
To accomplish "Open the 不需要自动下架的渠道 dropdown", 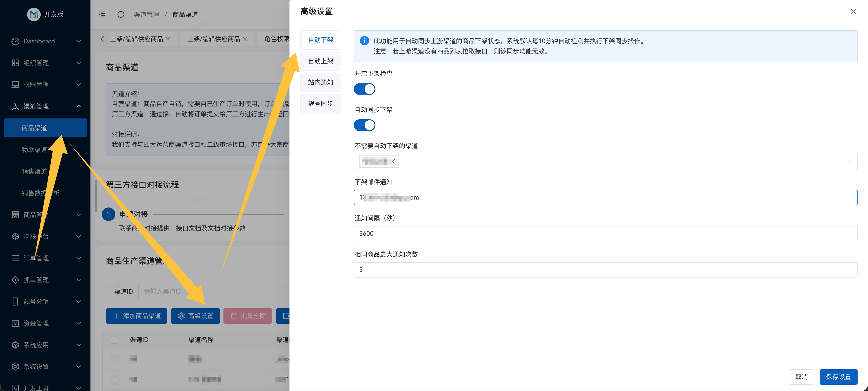I will pyautogui.click(x=849, y=161).
